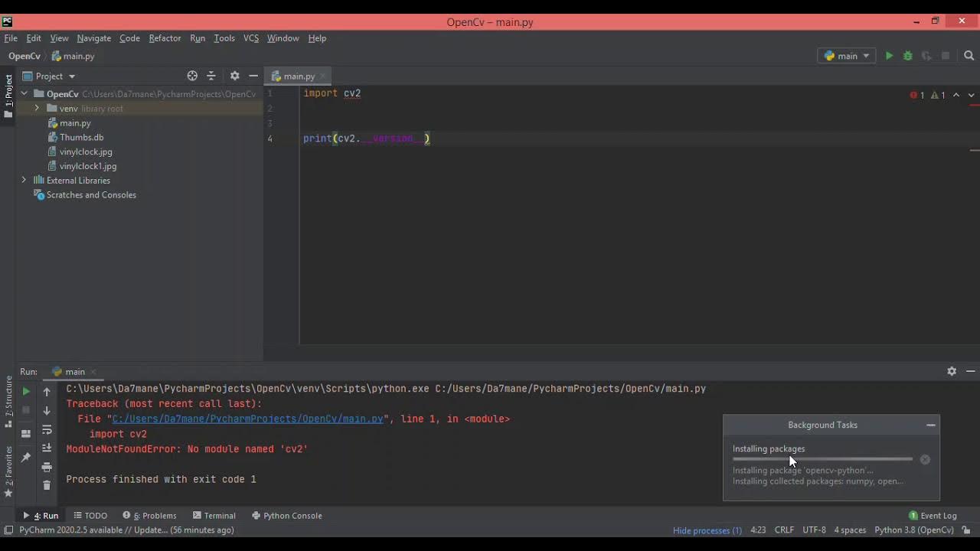Viewport: 980px width, 551px height.
Task: Expand External Libraries node
Action: 24,180
